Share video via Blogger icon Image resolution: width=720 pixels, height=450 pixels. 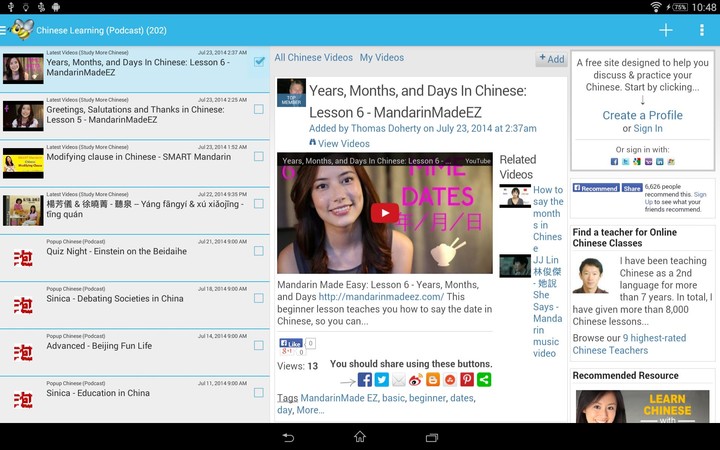(433, 380)
